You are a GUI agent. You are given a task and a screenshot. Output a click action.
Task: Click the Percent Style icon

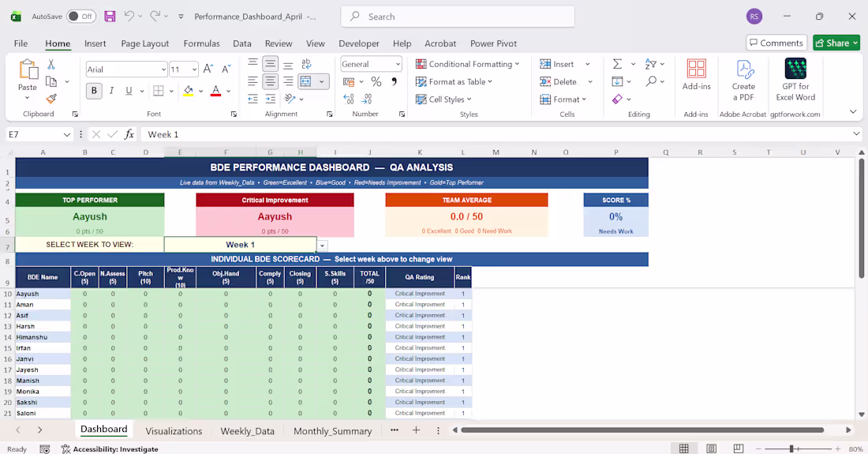pos(376,82)
